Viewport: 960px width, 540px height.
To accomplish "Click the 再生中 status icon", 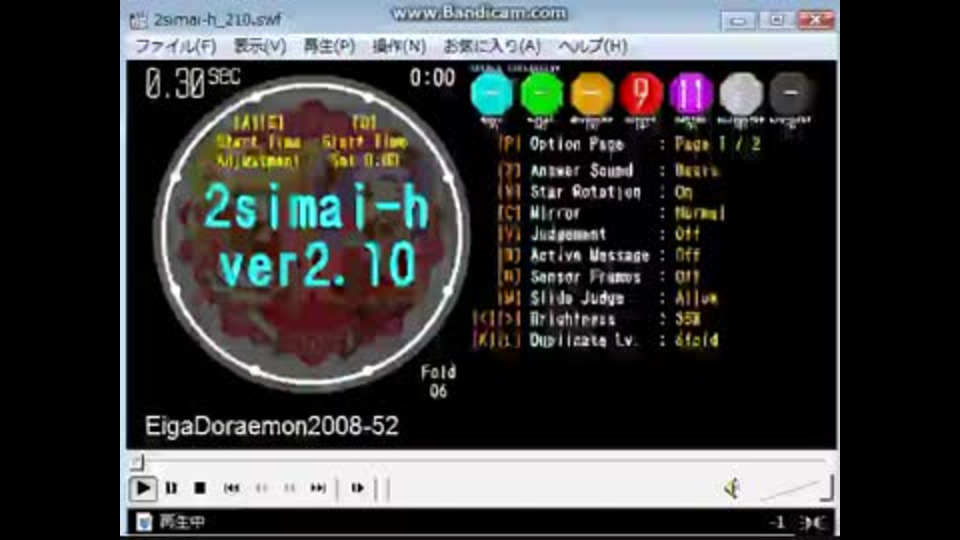I will 144,522.
